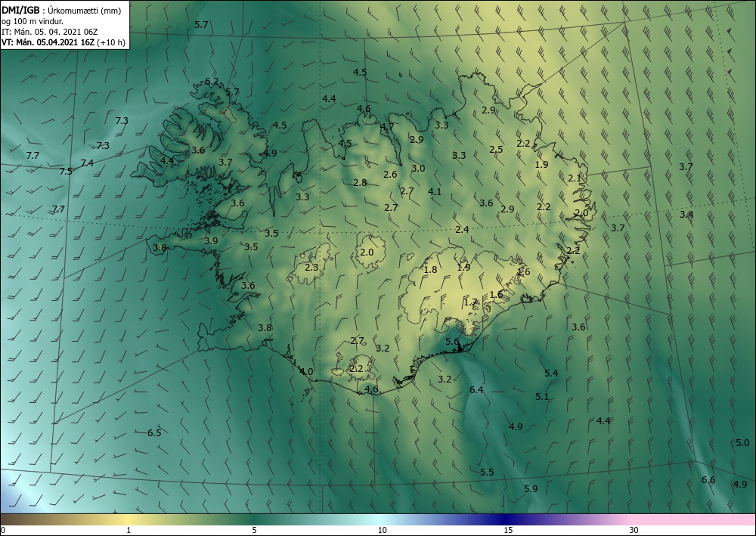Image resolution: width=756 pixels, height=536 pixels.
Task: Click the 3.0 value on the map
Action: pos(418,169)
